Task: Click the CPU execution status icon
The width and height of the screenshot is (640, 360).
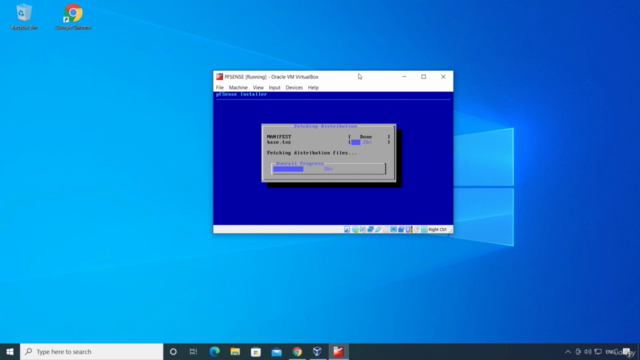Action: [x=409, y=229]
